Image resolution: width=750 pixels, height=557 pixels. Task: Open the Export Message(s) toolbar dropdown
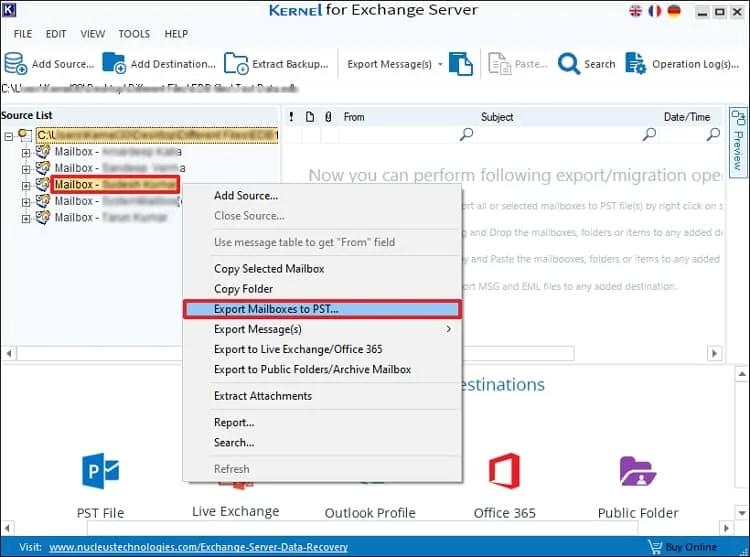tap(440, 64)
